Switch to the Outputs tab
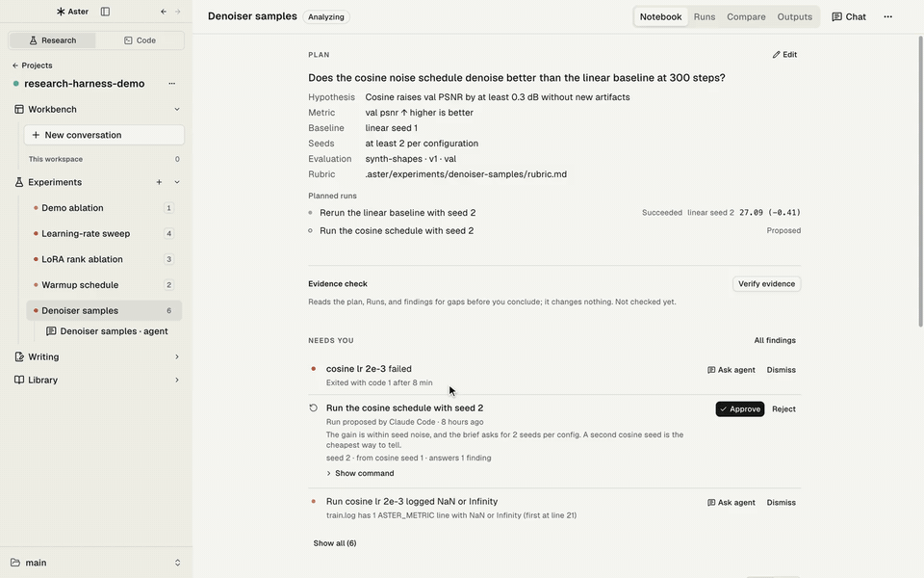 click(794, 16)
